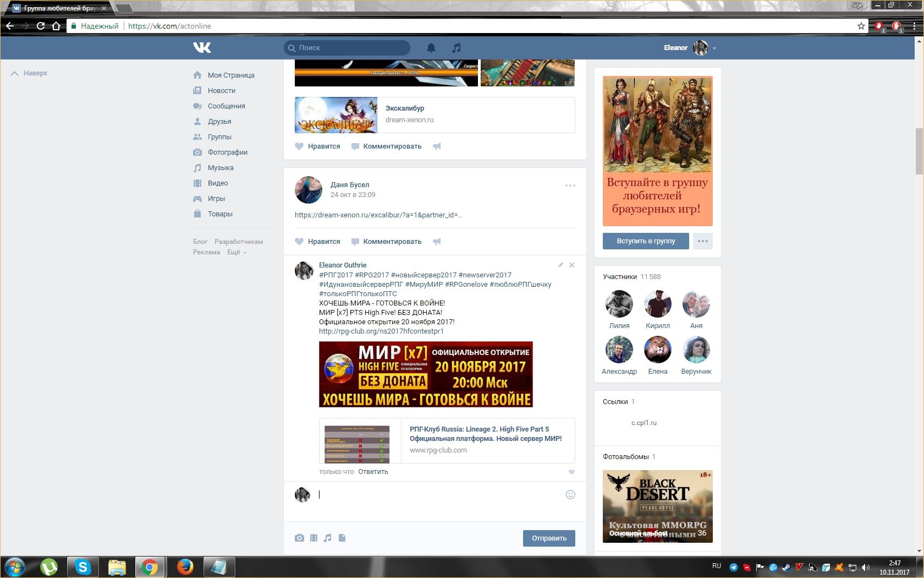Expand the Ещё footer dropdown
This screenshot has height=578, width=924.
(x=237, y=252)
